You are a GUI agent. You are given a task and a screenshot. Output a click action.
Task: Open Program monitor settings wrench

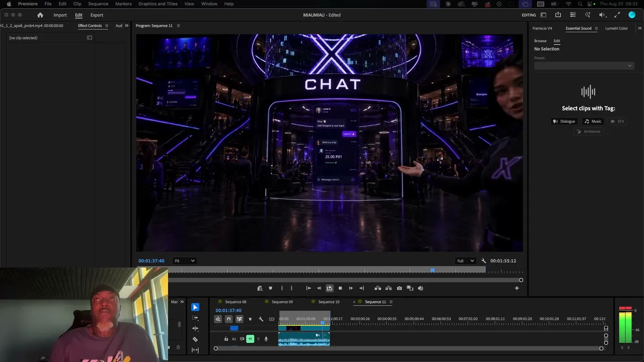coord(484,261)
